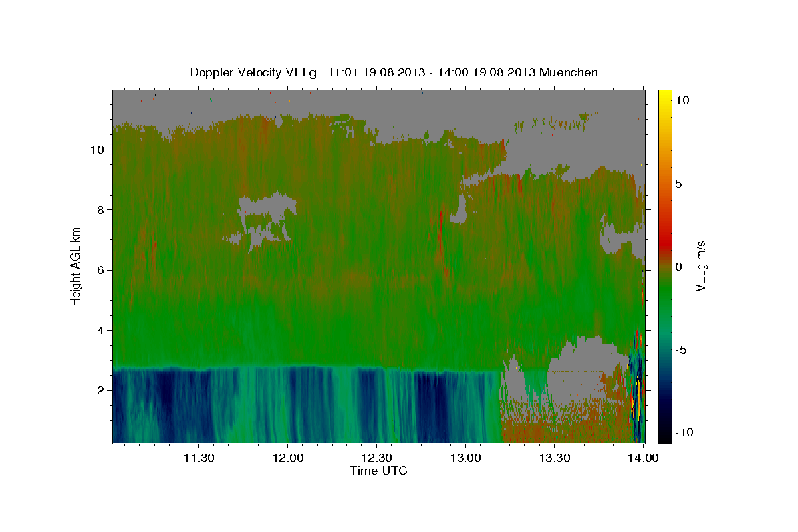Click colorbar label '-10'
The width and height of the screenshot is (798, 532).
(x=684, y=433)
